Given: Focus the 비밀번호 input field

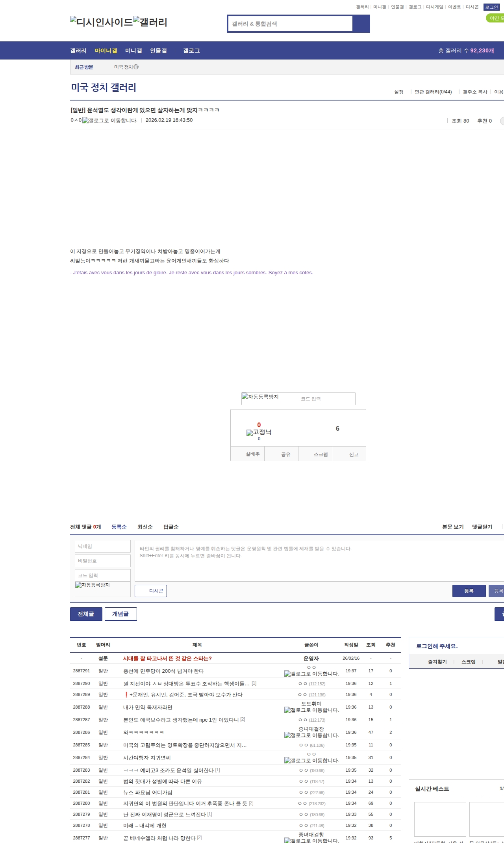Looking at the screenshot, I should click(x=103, y=561).
